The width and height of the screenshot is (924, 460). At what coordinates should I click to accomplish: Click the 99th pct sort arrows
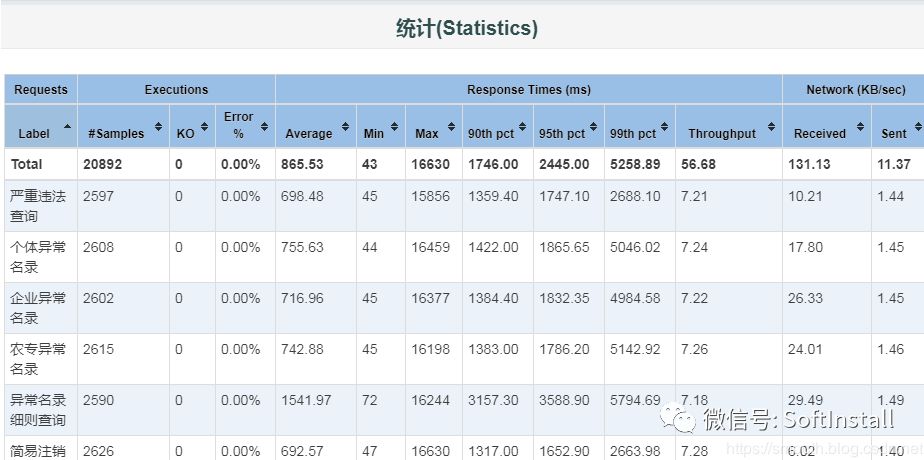664,127
